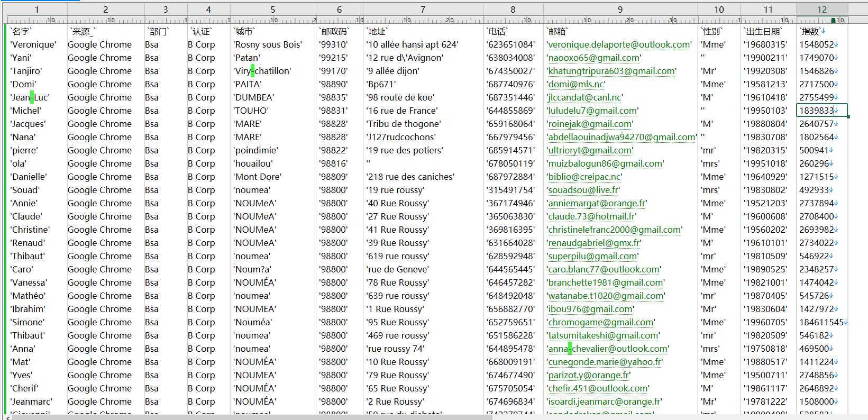Viewport: 868px width, 420px height.
Task: Open isoardi.jeanmarc@orange.fr email link
Action: click(605, 401)
